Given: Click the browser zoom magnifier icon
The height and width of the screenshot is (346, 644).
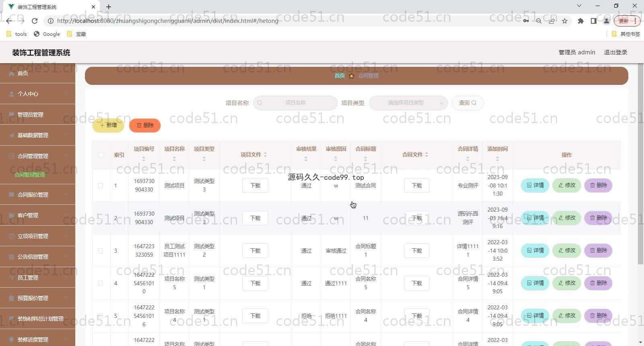Looking at the screenshot, I should click(539, 21).
